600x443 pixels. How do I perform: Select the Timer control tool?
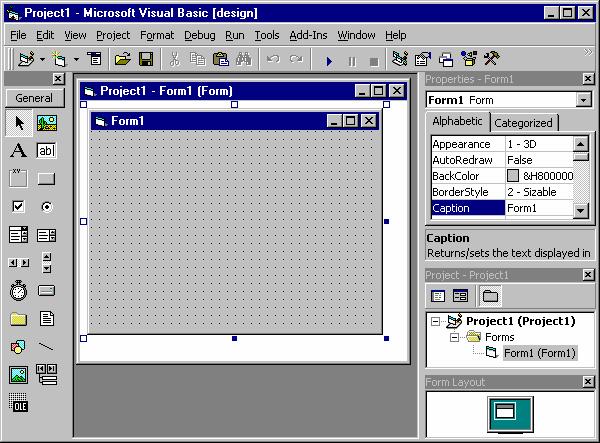(x=18, y=291)
